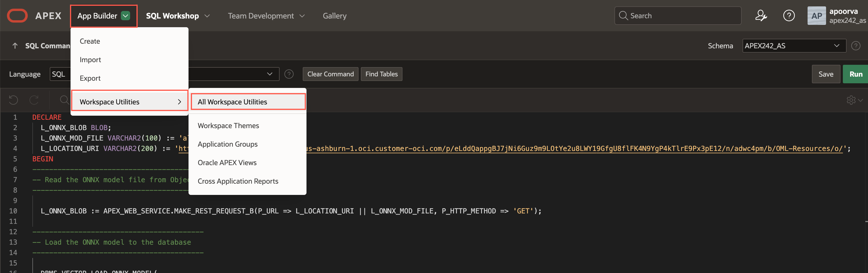Click the help icon beside the Language row
Viewport: 868px width, 273px height.
(x=289, y=74)
